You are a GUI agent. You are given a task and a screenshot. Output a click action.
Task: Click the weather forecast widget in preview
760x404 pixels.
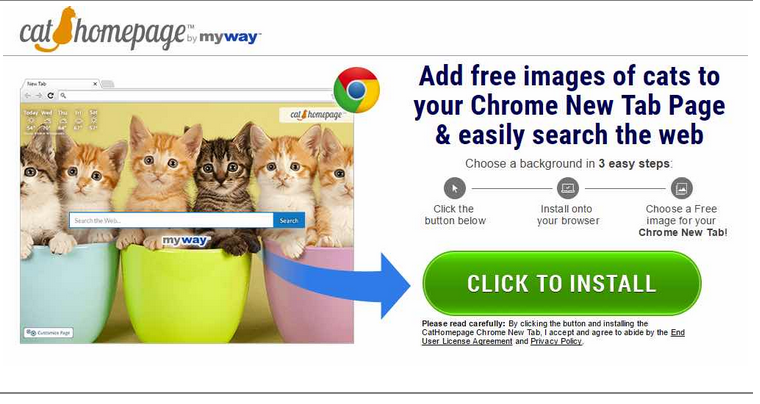61,121
